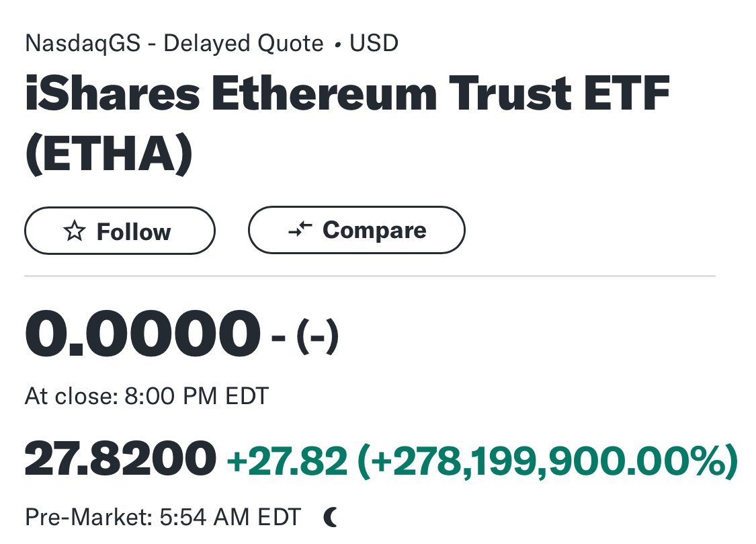Click the star icon in Follow button
The width and height of the screenshot is (756, 544).
(x=74, y=231)
